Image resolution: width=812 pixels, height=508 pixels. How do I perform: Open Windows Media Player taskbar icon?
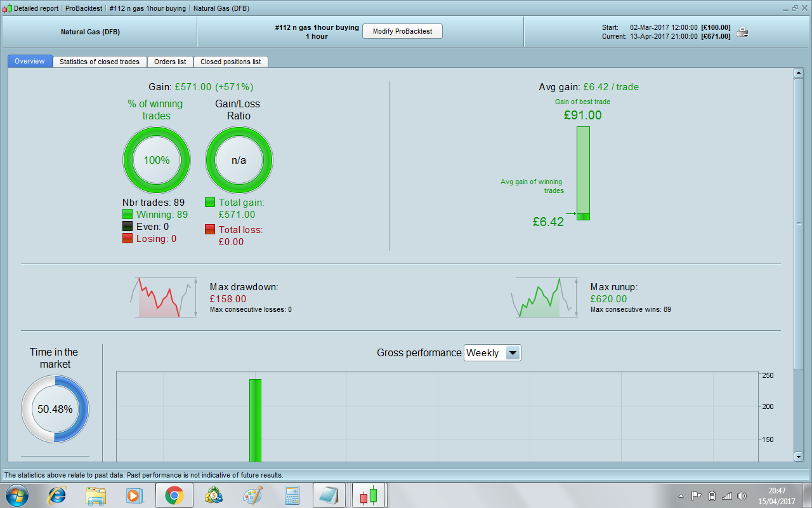134,495
